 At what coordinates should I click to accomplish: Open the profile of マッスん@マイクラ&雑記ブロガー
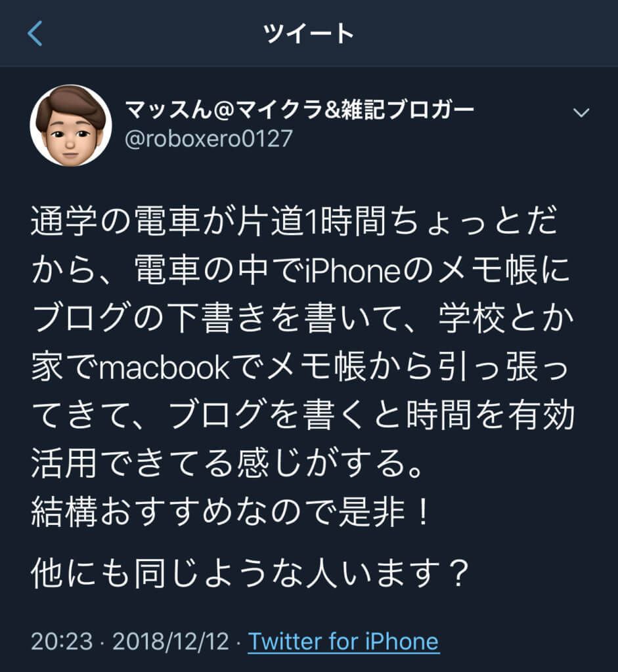tap(299, 110)
